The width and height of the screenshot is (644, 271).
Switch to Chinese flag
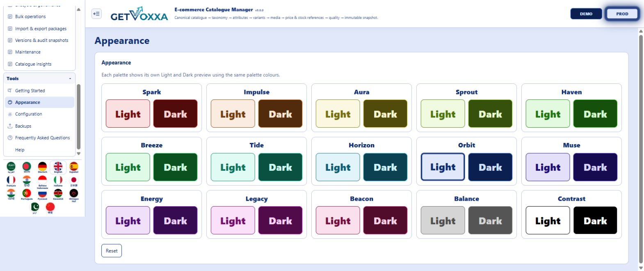[50, 208]
